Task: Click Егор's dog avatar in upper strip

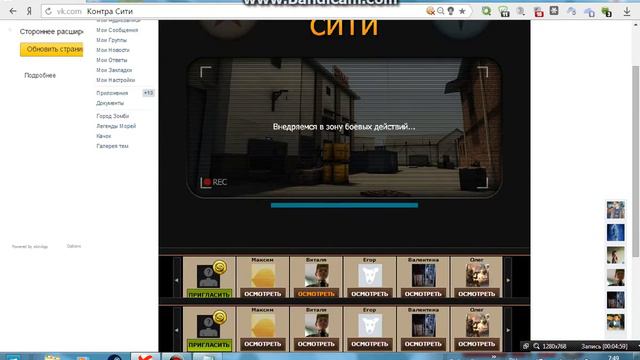Action: 370,276
